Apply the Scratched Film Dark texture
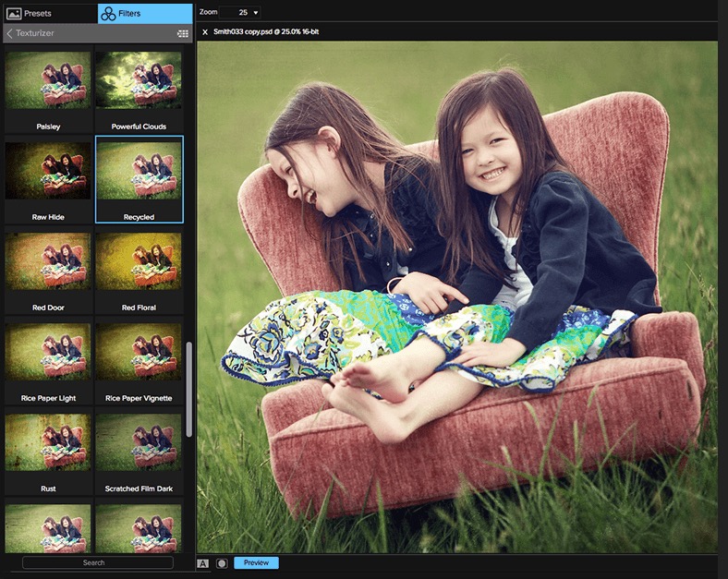The width and height of the screenshot is (728, 579). tap(139, 442)
